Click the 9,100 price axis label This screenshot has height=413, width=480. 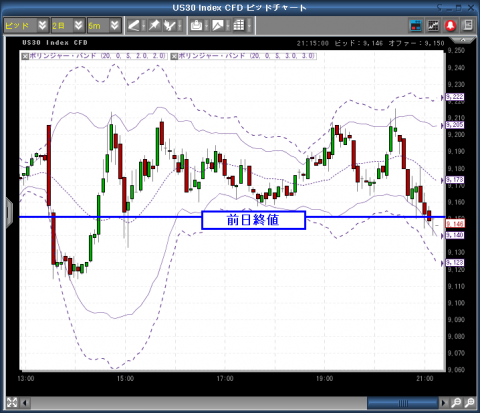[456, 303]
